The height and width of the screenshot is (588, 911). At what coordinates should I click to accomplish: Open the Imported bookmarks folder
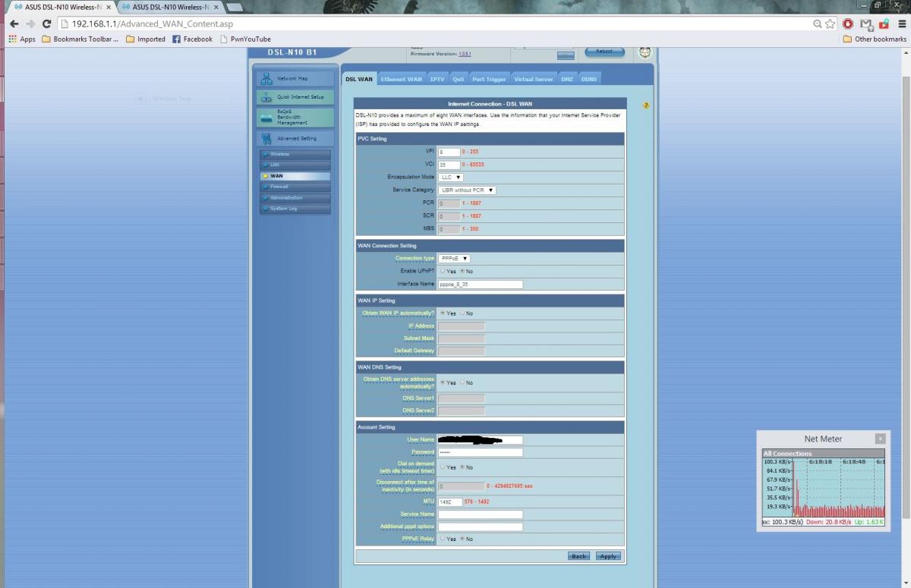tap(145, 39)
